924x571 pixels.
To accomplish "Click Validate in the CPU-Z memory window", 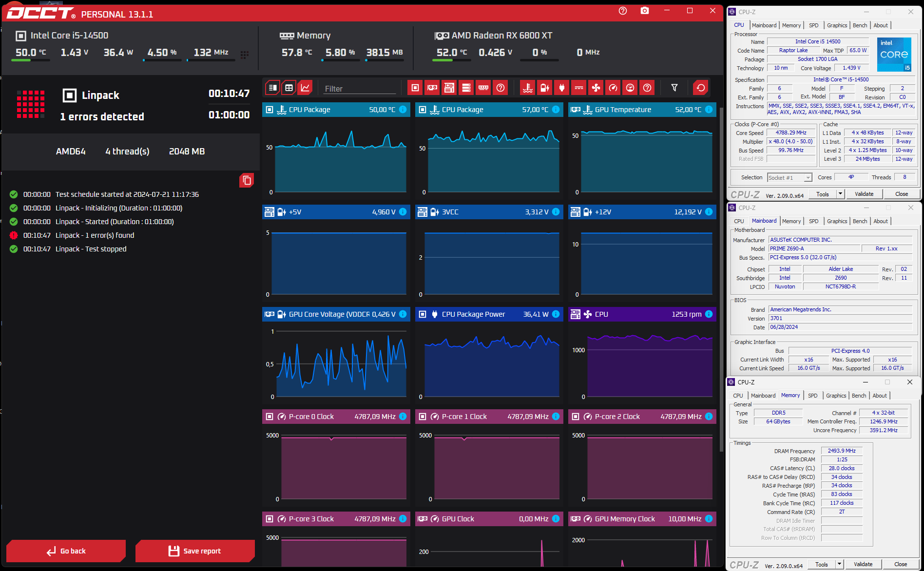I will [863, 564].
